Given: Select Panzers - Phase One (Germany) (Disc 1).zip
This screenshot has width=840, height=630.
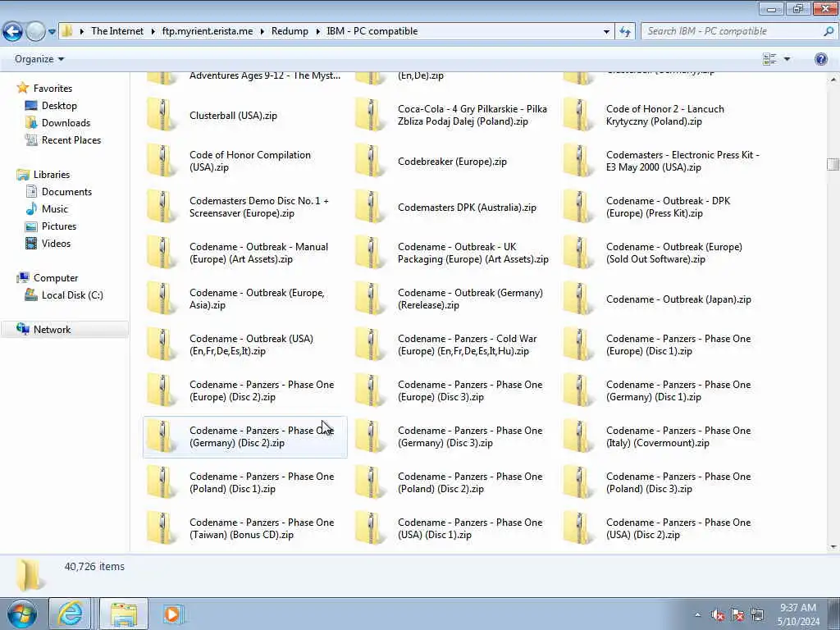Looking at the screenshot, I should [x=678, y=391].
